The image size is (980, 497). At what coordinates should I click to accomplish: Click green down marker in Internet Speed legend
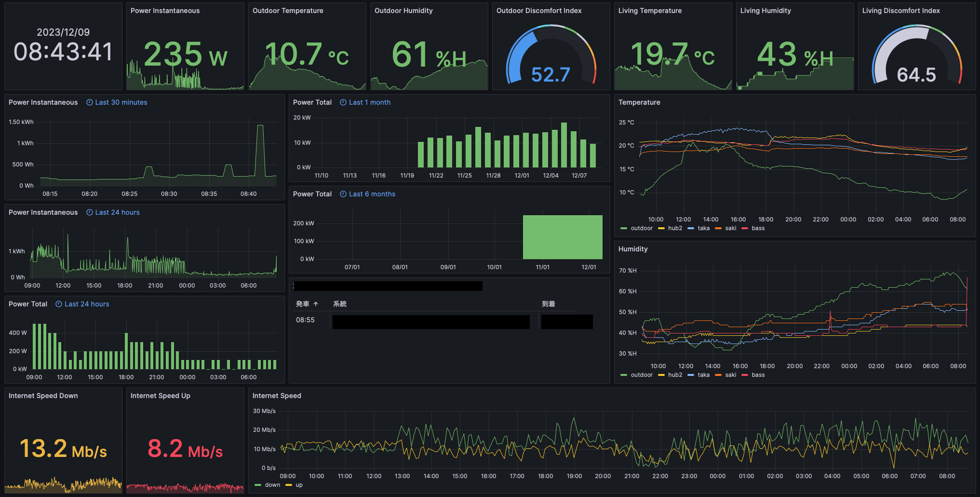258,485
